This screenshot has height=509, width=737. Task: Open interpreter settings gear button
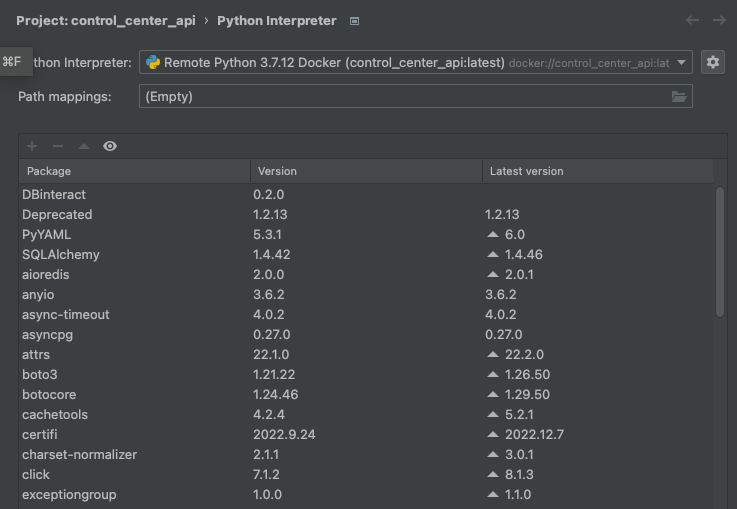(713, 62)
